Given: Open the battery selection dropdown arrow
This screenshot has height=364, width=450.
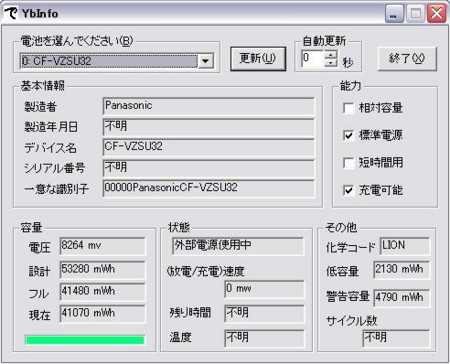Looking at the screenshot, I should click(x=205, y=61).
